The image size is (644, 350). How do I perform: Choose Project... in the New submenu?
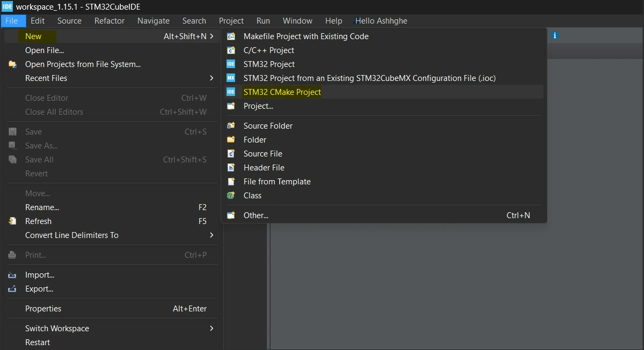point(384,106)
